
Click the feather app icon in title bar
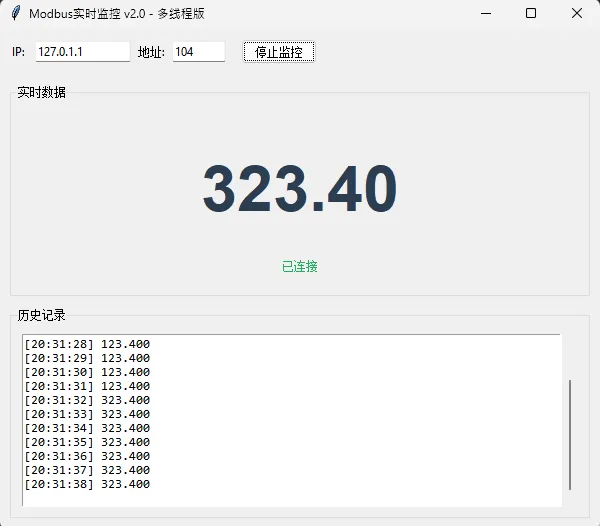click(x=15, y=13)
